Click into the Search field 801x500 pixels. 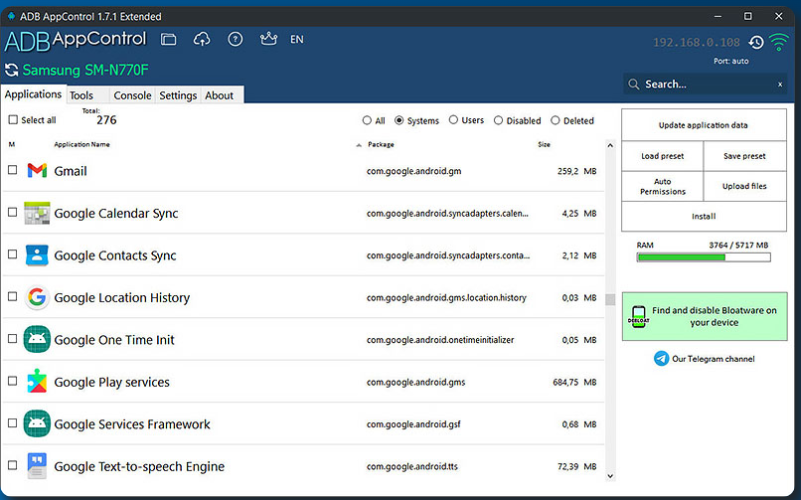[705, 84]
